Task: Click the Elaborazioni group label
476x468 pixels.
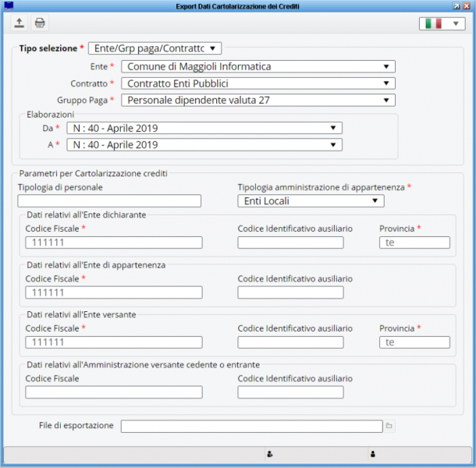Action: coord(51,115)
